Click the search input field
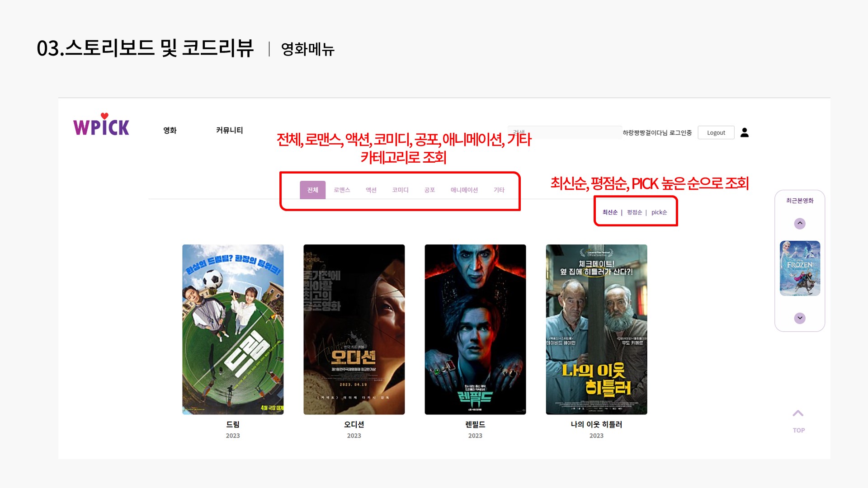Image resolution: width=868 pixels, height=488 pixels. pos(565,132)
